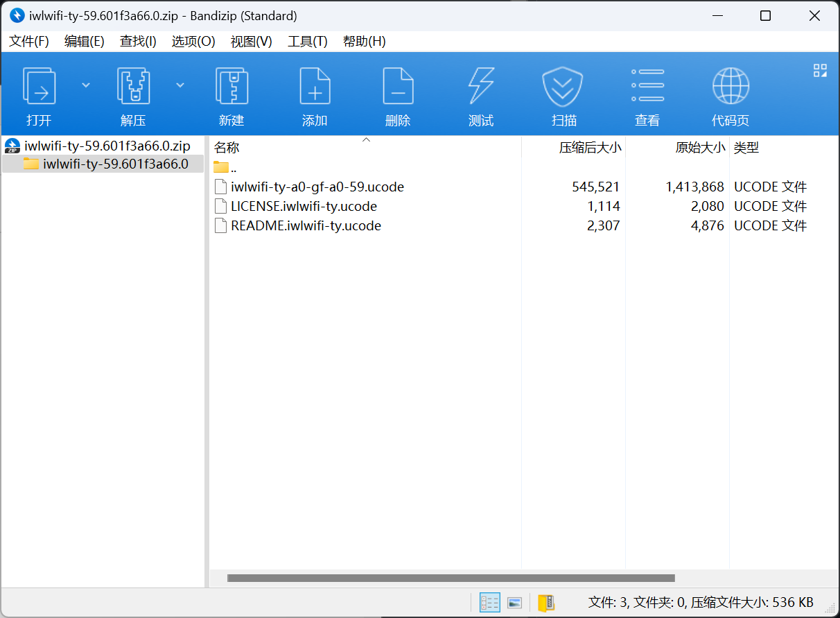Switch to details list view in status bar

point(490,603)
